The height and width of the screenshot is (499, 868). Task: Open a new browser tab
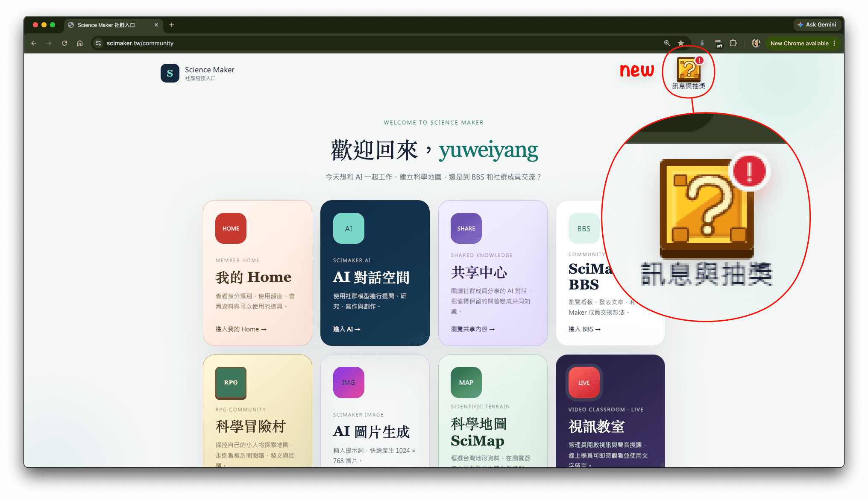click(172, 25)
